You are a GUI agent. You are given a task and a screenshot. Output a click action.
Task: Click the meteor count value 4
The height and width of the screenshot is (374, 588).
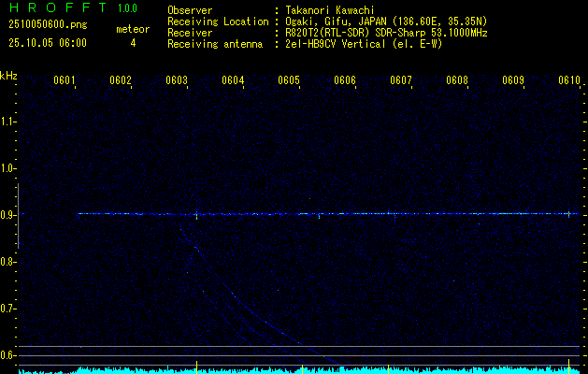coord(133,43)
